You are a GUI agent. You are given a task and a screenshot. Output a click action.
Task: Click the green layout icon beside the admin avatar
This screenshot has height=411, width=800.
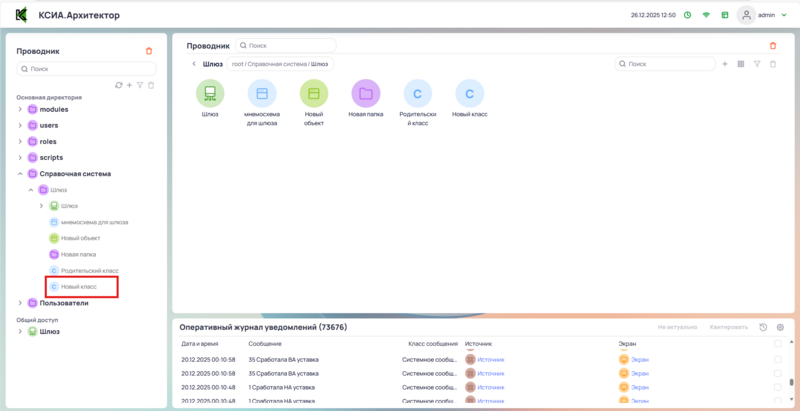click(x=725, y=15)
